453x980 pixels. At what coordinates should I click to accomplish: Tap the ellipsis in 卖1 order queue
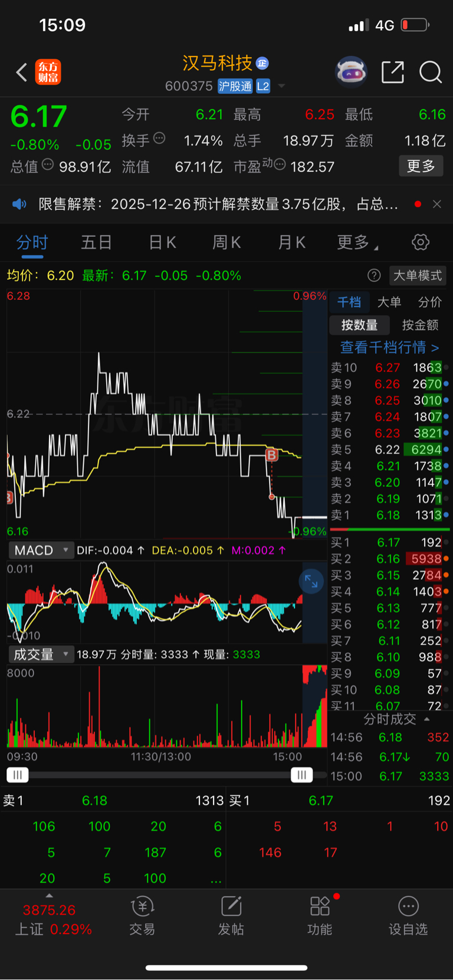click(216, 880)
